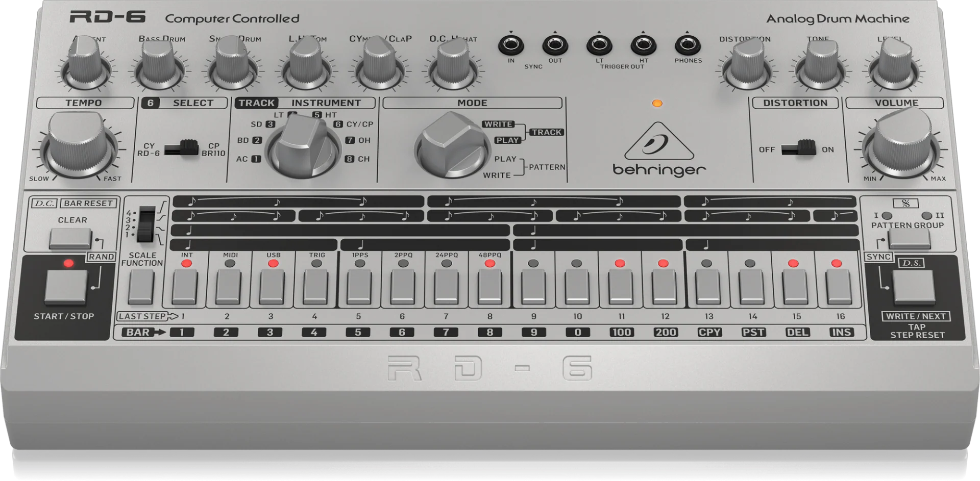Click the MIDI LED indicator
980x481 pixels.
(x=230, y=263)
